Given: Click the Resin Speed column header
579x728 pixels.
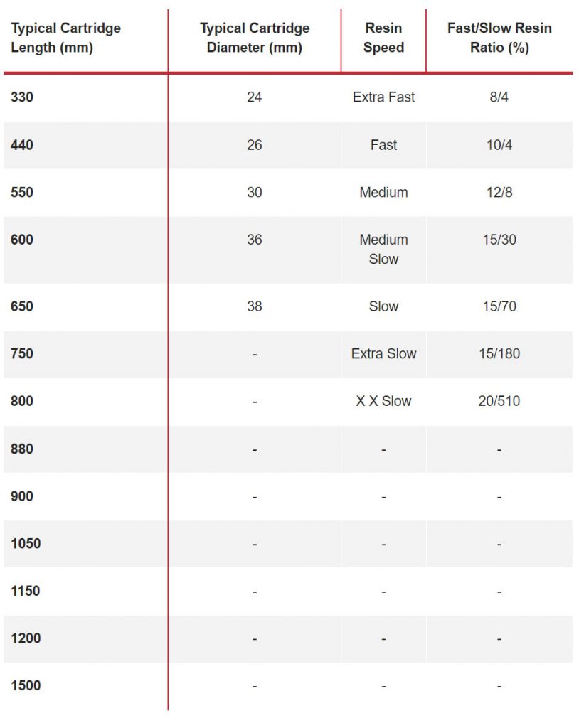Looking at the screenshot, I should point(383,38).
